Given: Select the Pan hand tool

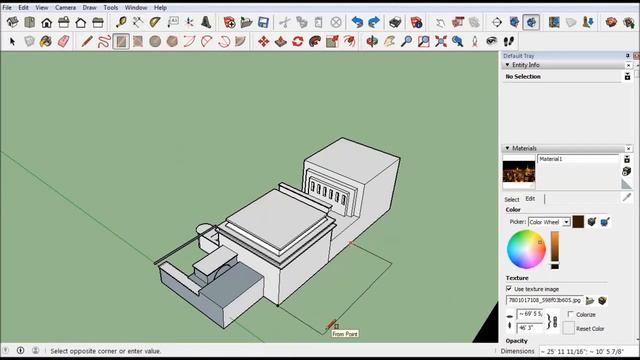Looking at the screenshot, I should (x=389, y=41).
